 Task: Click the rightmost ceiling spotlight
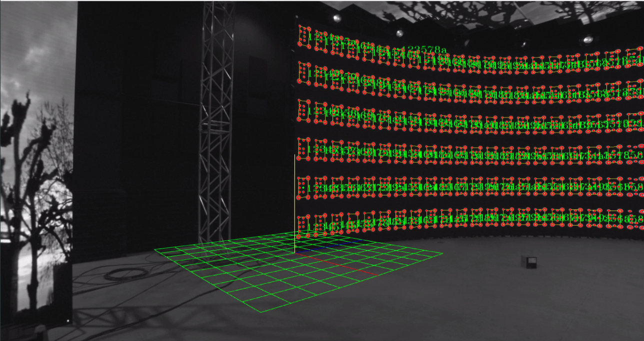(588, 38)
